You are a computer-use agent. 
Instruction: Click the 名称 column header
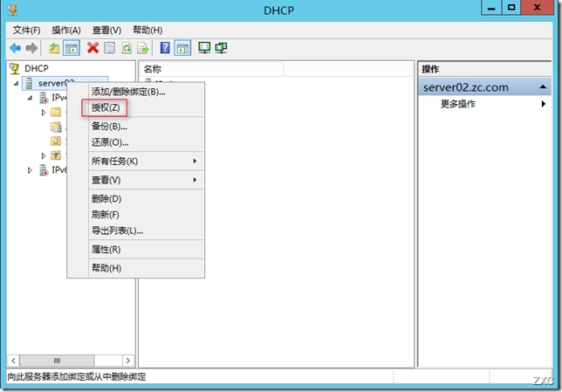point(212,69)
